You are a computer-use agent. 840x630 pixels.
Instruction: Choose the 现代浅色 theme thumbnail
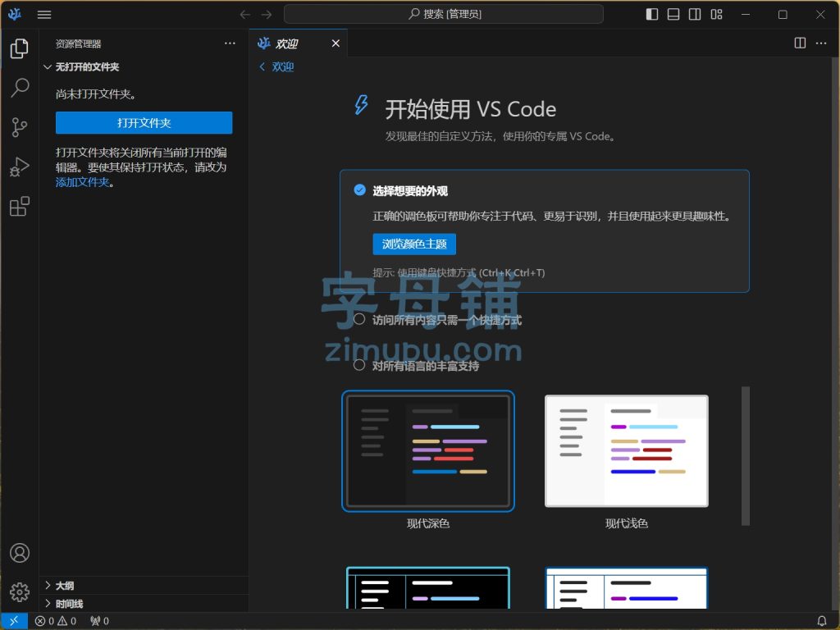[x=626, y=450]
